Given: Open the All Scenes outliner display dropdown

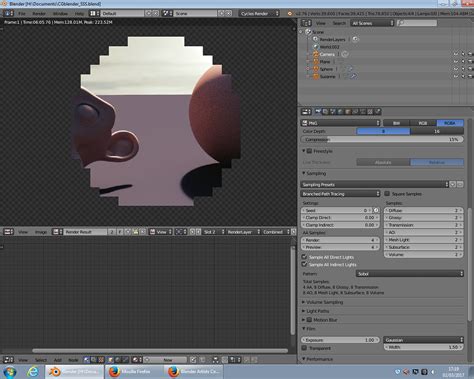Looking at the screenshot, I should coord(372,23).
